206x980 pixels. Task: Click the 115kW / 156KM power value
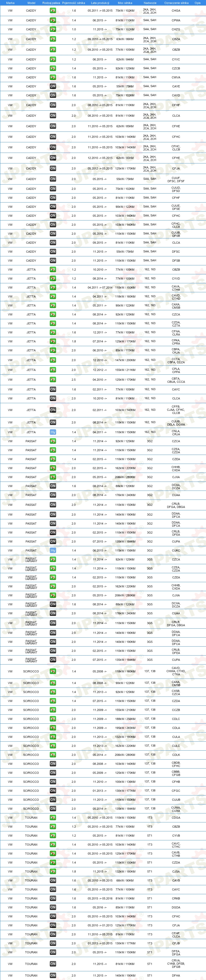pyautogui.click(x=125, y=550)
